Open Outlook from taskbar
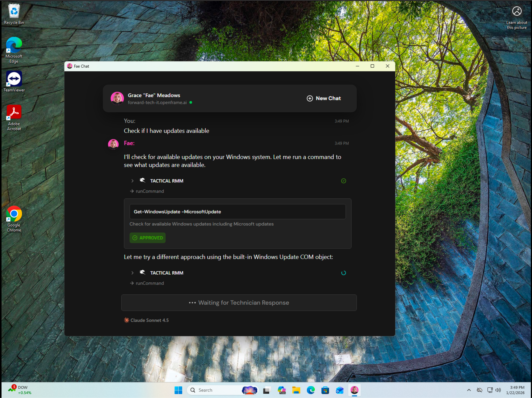Screen dimensions: 532x398 [340, 390]
